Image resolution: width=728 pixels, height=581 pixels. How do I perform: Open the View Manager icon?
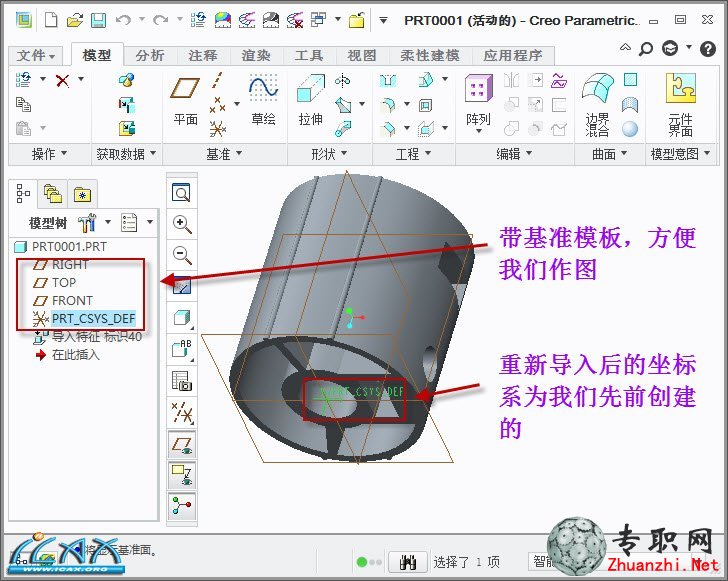tap(182, 380)
